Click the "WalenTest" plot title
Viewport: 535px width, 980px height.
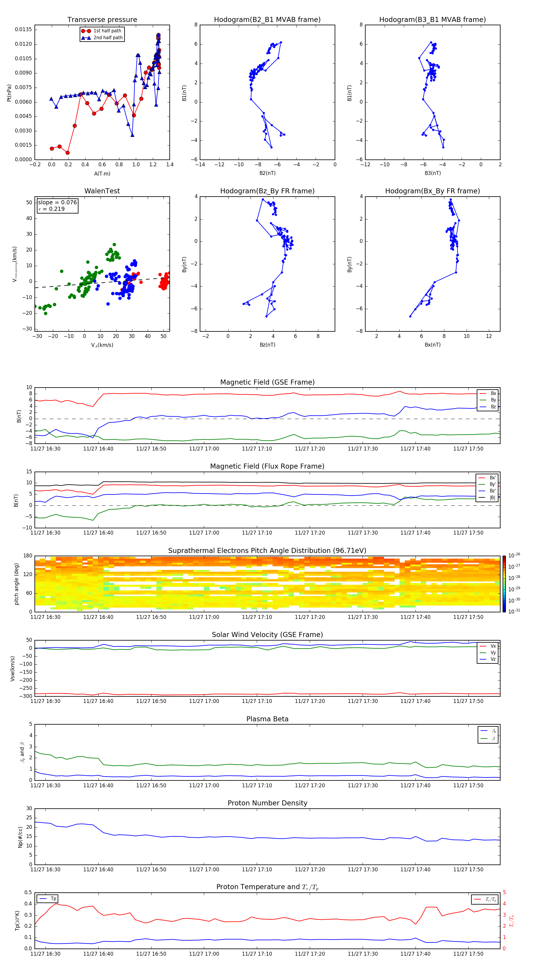(x=102, y=191)
